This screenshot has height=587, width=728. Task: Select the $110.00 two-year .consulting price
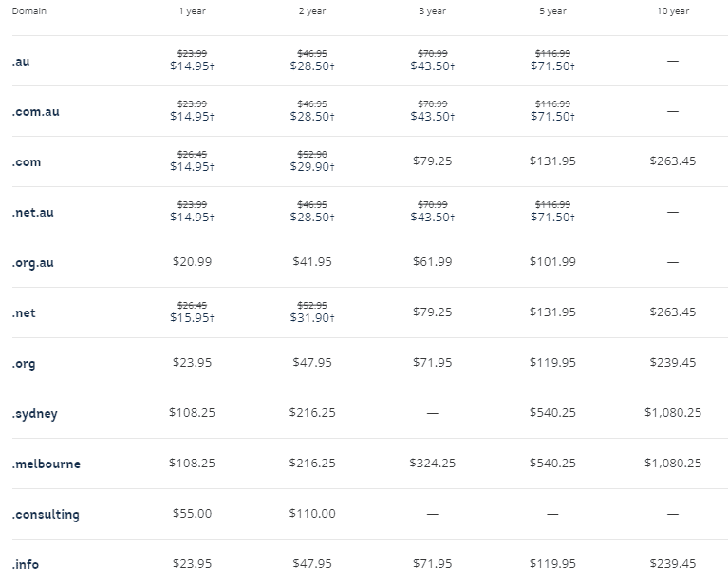pos(312,513)
